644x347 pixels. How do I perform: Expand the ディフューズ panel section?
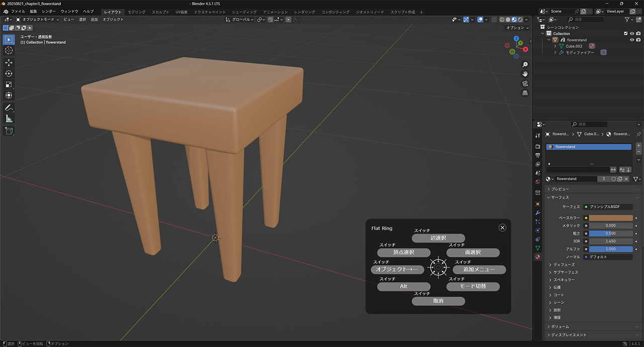[x=563, y=265]
